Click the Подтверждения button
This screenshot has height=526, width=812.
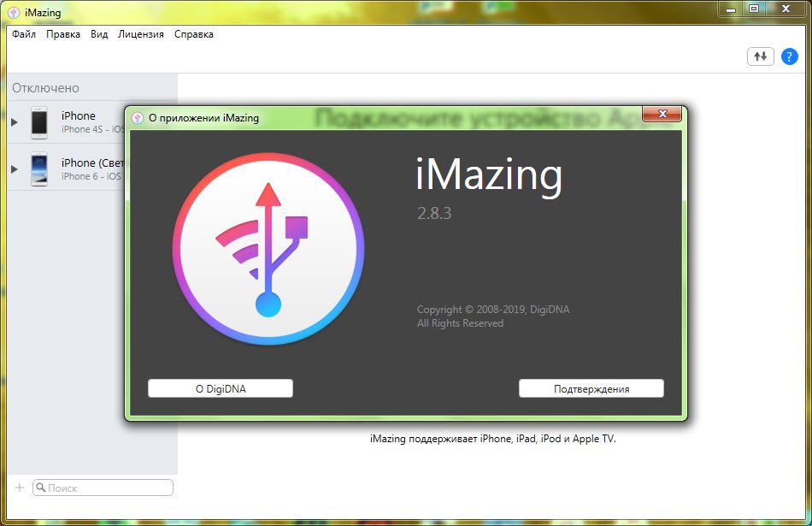click(591, 388)
